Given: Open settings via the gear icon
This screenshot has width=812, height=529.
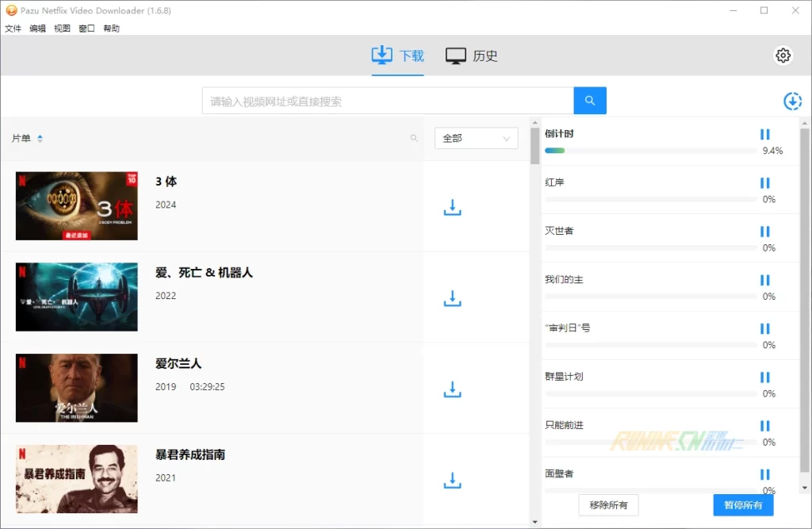Looking at the screenshot, I should [783, 56].
